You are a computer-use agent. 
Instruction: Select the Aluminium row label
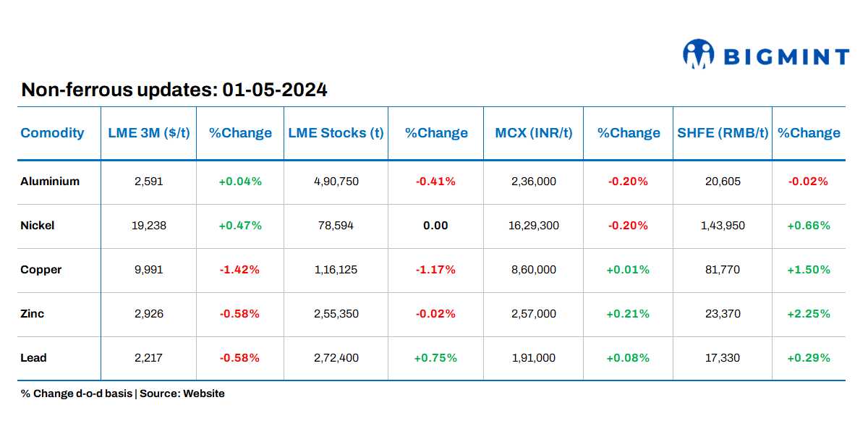pos(50,182)
